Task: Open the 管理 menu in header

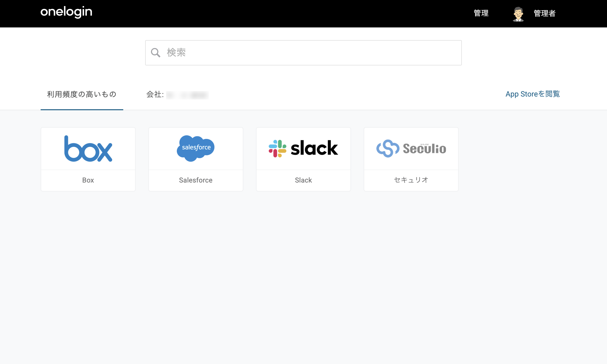Action: (x=481, y=13)
